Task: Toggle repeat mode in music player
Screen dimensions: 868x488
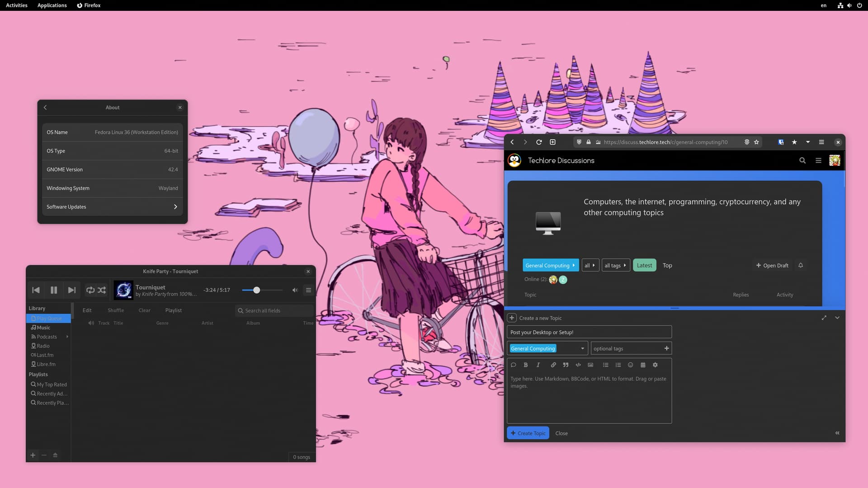Action: click(90, 290)
